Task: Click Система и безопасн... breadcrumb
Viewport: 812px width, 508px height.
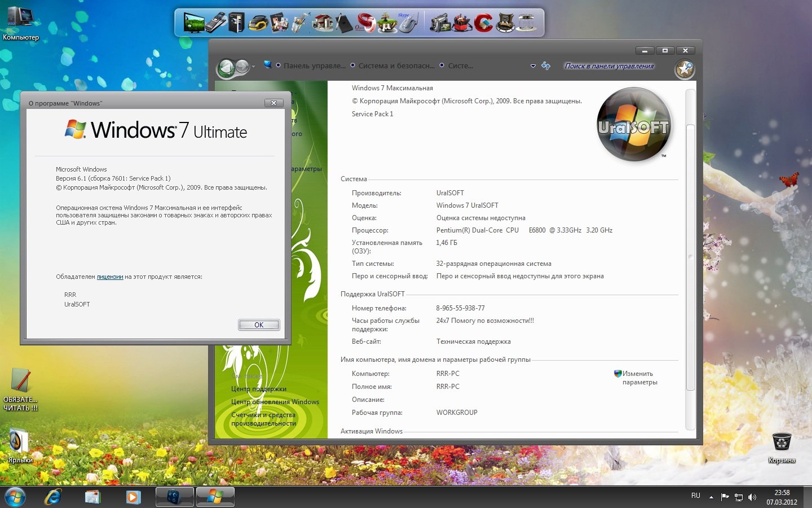Action: [396, 66]
